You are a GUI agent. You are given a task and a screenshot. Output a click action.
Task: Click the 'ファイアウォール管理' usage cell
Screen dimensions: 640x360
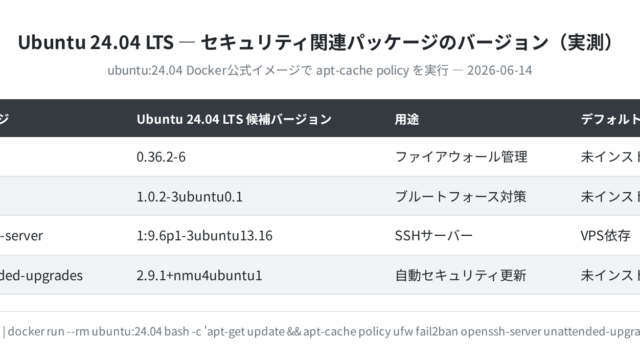(x=461, y=157)
